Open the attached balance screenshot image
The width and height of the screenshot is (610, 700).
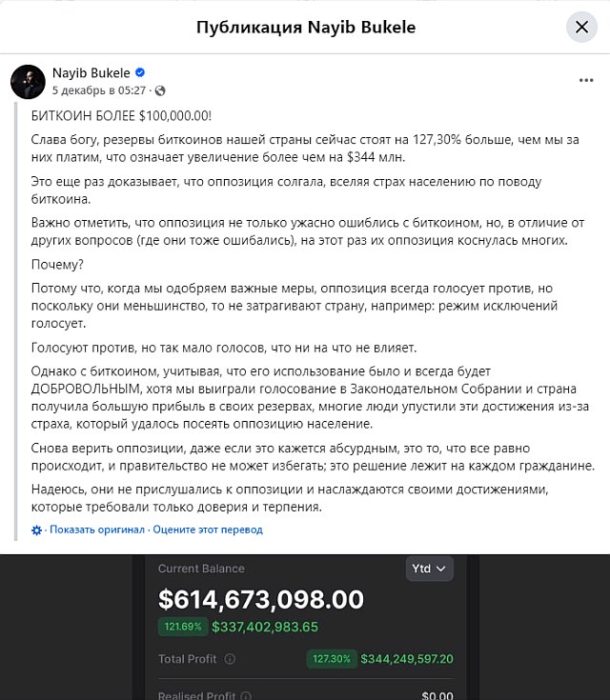tap(305, 628)
